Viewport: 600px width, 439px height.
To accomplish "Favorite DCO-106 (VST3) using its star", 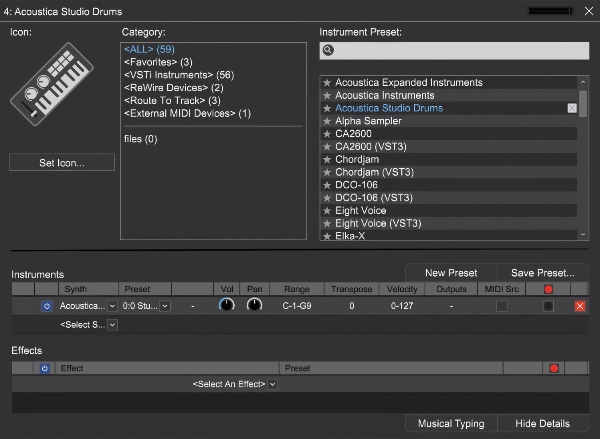I will 327,198.
